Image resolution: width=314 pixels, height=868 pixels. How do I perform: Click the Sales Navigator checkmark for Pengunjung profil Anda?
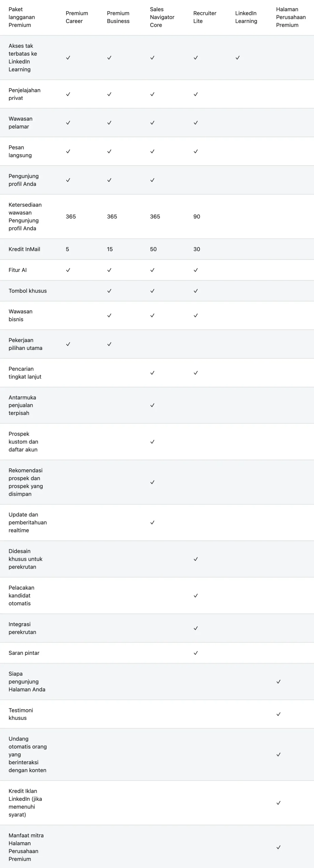pyautogui.click(x=152, y=180)
